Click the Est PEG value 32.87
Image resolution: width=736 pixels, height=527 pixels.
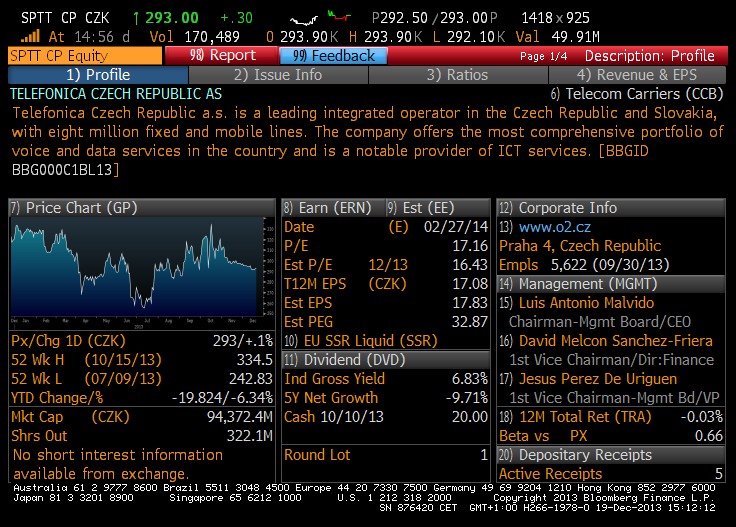coord(470,322)
